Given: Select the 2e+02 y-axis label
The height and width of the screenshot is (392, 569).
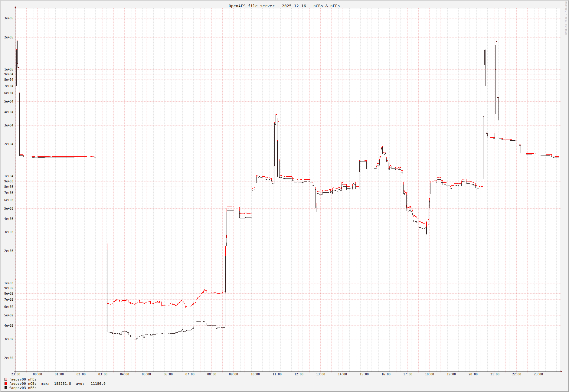Looking at the screenshot, I should tap(9, 358).
